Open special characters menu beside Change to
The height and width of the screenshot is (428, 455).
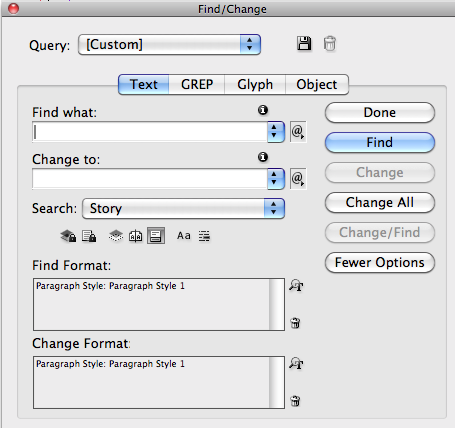point(298,179)
